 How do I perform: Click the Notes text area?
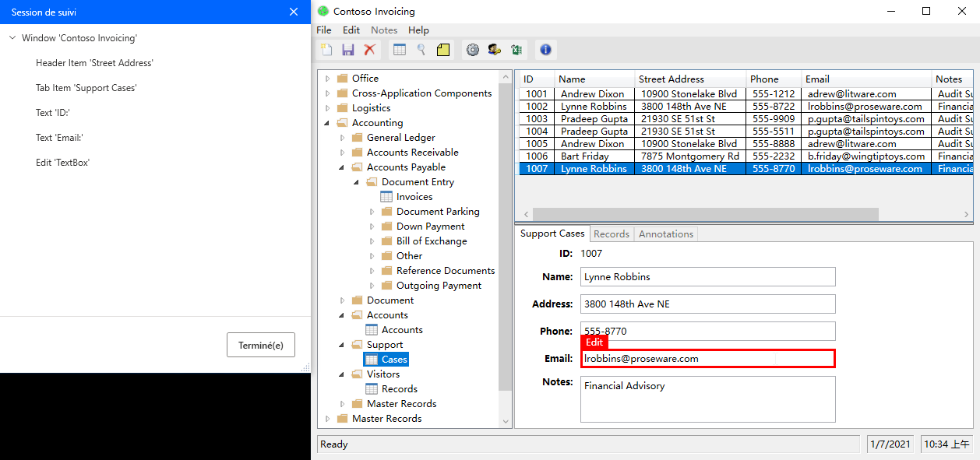[x=708, y=399]
